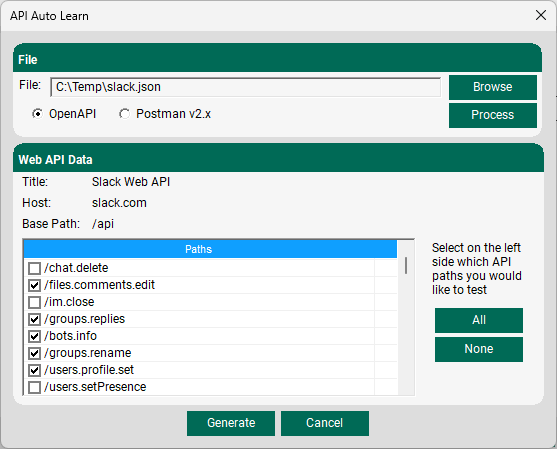Screen dimensions: 557x449
Task: Select the /users.profile.set row text
Action: click(x=89, y=370)
